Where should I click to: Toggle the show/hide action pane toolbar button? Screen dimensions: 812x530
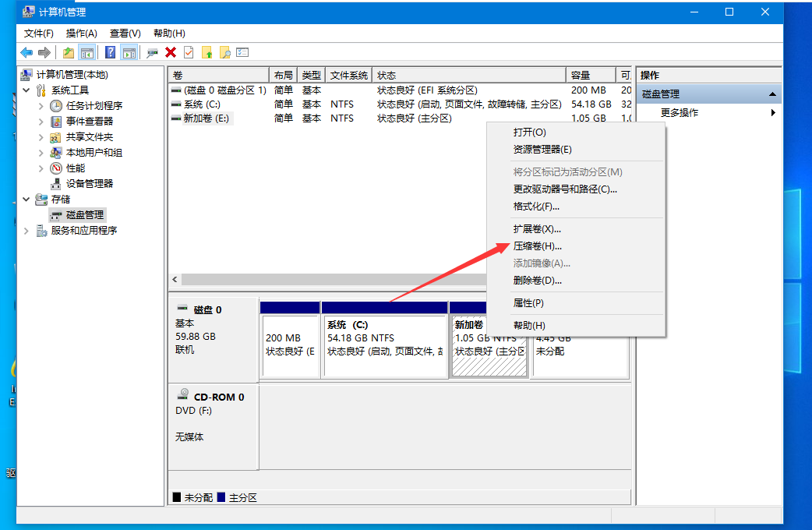[130, 51]
